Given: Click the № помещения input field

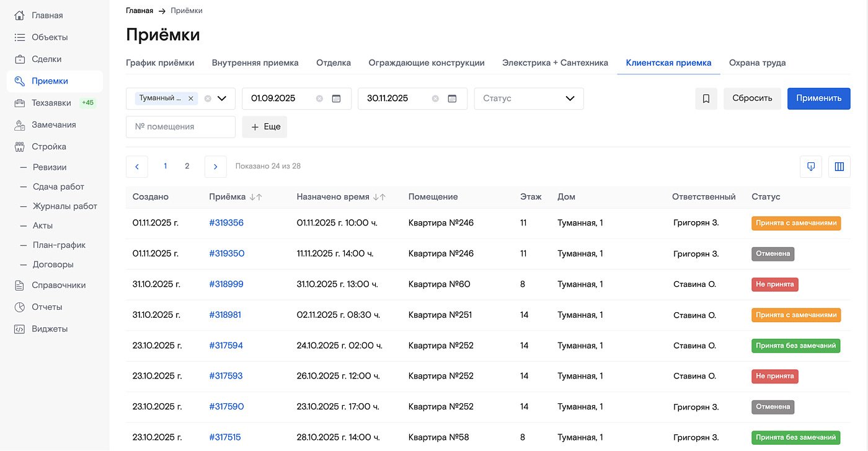Looking at the screenshot, I should tap(180, 126).
